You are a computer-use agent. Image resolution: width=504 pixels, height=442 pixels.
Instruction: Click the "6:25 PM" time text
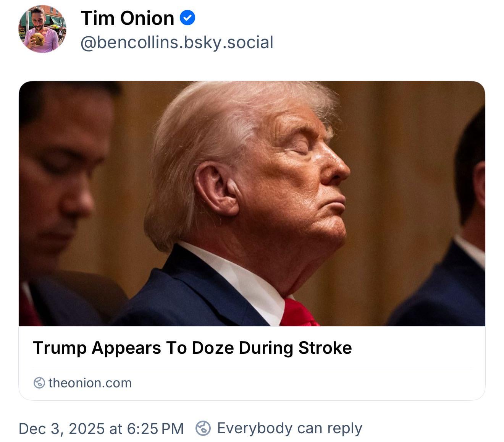[x=155, y=429]
